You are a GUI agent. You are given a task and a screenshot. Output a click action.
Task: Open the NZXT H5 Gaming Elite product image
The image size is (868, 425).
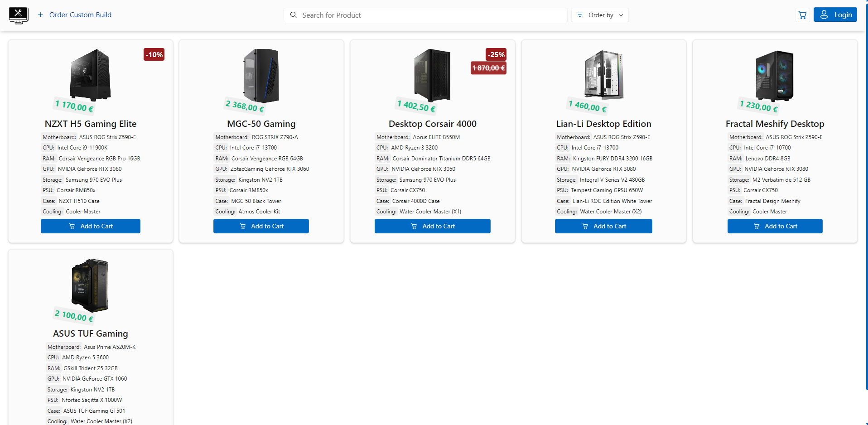(x=91, y=75)
